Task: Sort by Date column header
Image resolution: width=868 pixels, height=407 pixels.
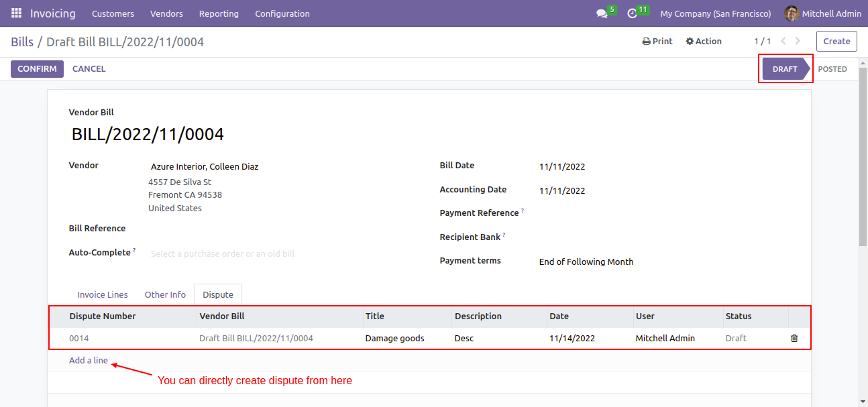Action: point(559,316)
